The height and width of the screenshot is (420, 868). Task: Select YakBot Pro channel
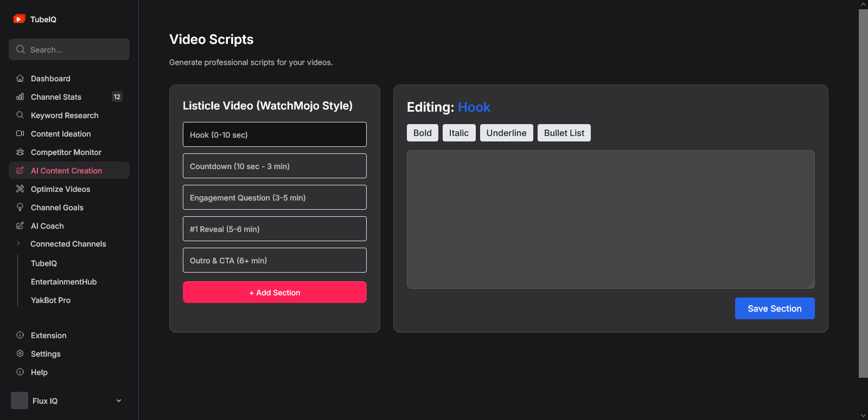pyautogui.click(x=50, y=300)
